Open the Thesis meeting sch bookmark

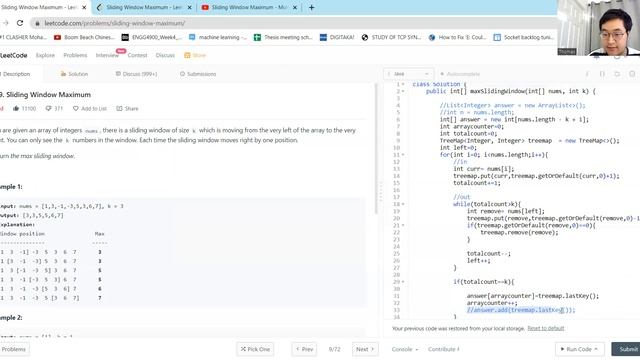pos(283,37)
